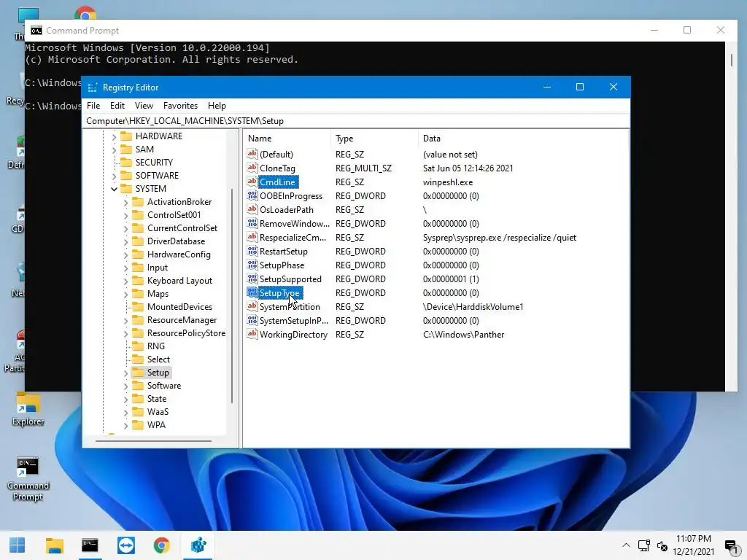Expand the SOFTWARE key under HKEY_LOCAL_MACHINE
This screenshot has width=747, height=560.
114,176
